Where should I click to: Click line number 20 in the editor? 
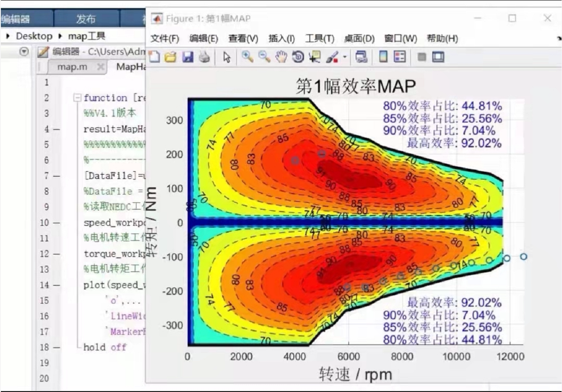(x=45, y=378)
